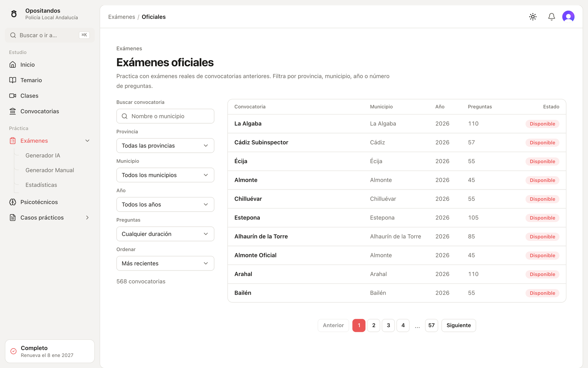Open the Completo subscription card
The width and height of the screenshot is (588, 368).
click(50, 351)
